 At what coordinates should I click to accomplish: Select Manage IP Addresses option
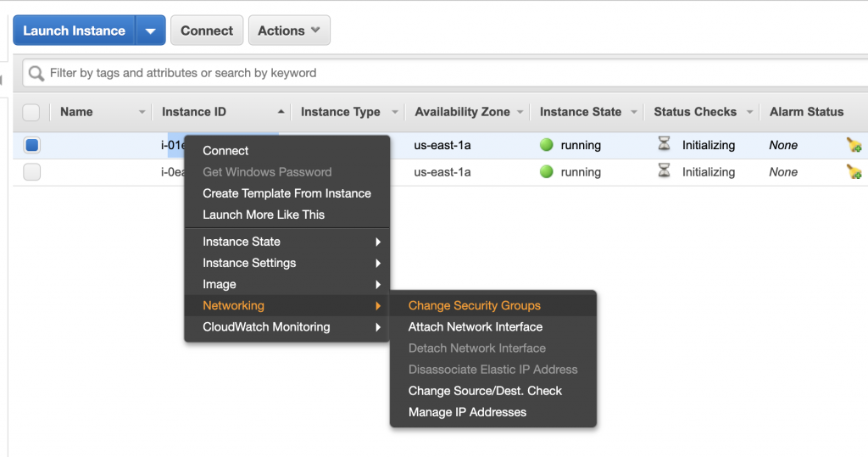click(x=467, y=412)
